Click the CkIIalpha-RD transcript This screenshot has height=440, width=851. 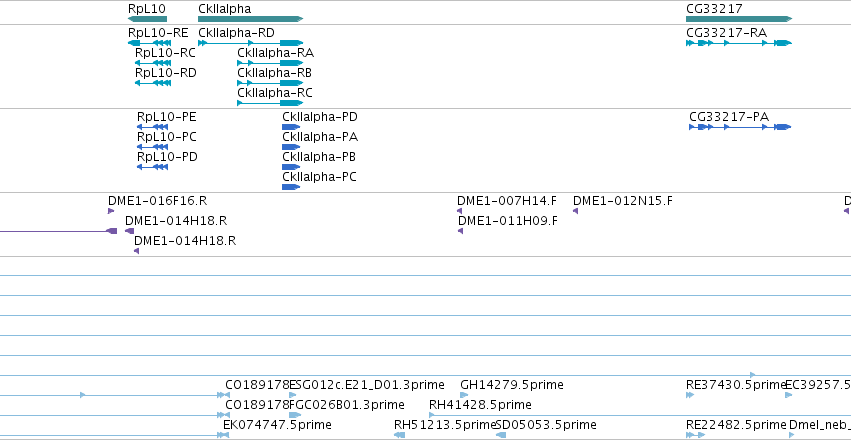(x=250, y=43)
